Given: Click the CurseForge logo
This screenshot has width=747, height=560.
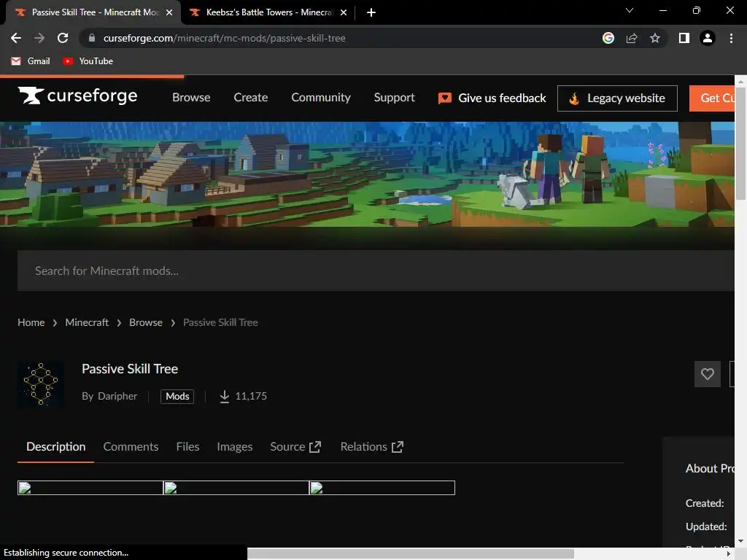Looking at the screenshot, I should (77, 96).
